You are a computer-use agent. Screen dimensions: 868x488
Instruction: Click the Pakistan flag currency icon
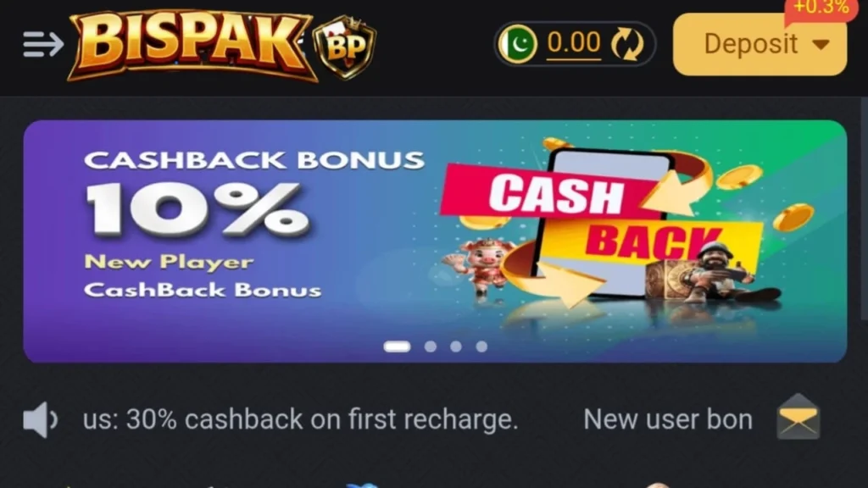click(x=518, y=44)
